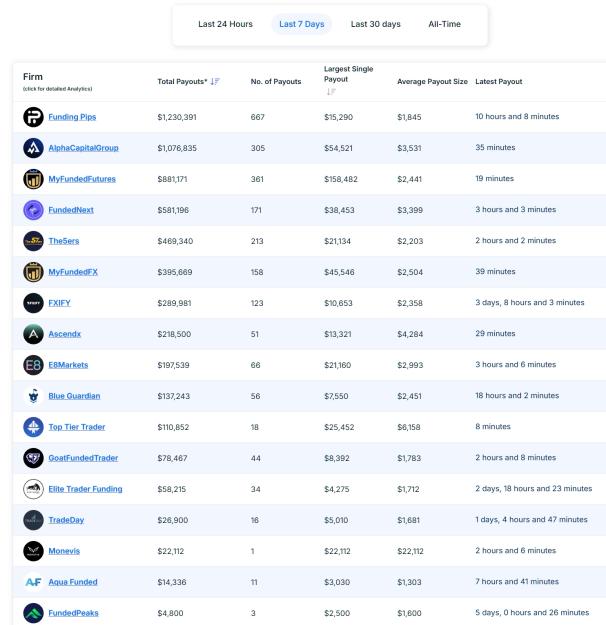Switch to Last 24 Hours tab
Image resolution: width=606 pixels, height=625 pixels.
[x=225, y=24]
